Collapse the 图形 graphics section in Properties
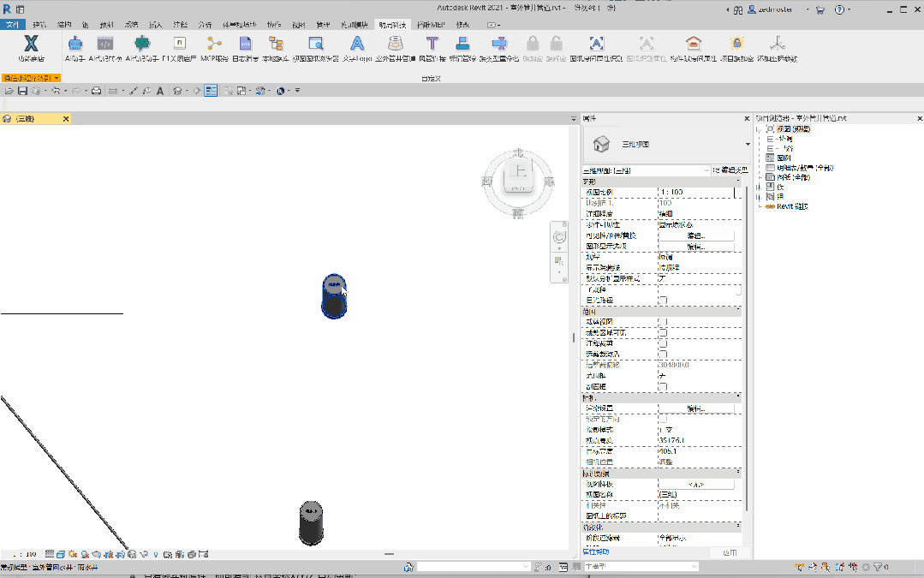Screen dimensions: 924x578 click(738, 182)
